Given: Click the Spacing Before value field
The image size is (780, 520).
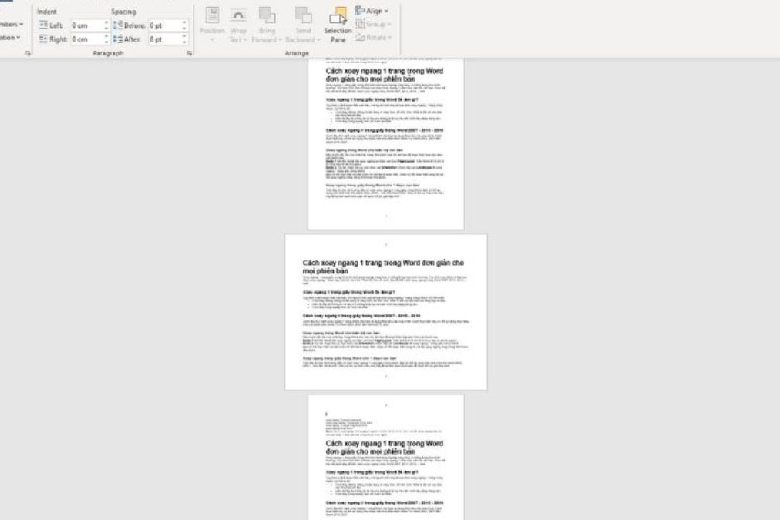Looking at the screenshot, I should point(165,25).
